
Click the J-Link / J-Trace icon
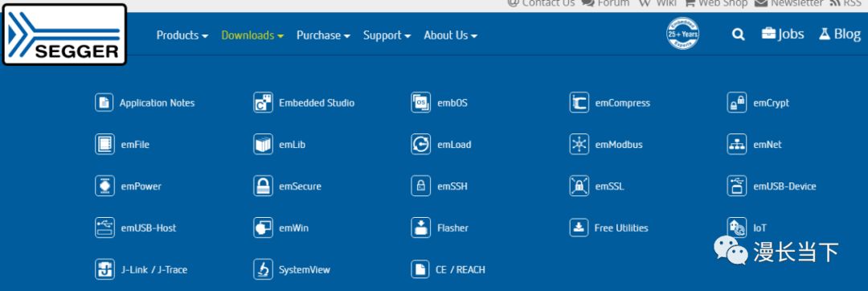[x=104, y=269]
